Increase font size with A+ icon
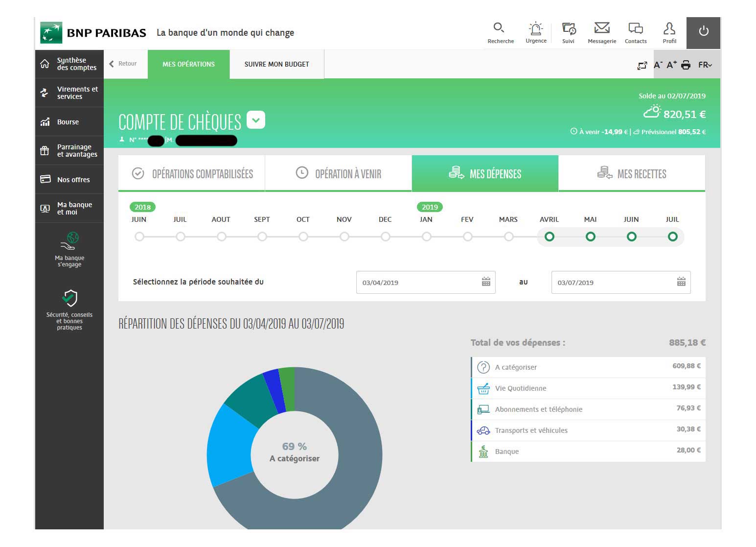This screenshot has width=756, height=547. click(672, 65)
